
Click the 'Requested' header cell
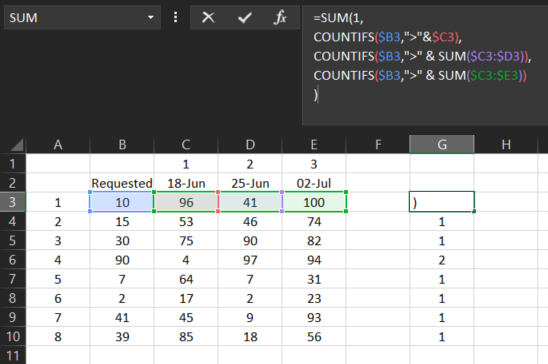[x=122, y=183]
